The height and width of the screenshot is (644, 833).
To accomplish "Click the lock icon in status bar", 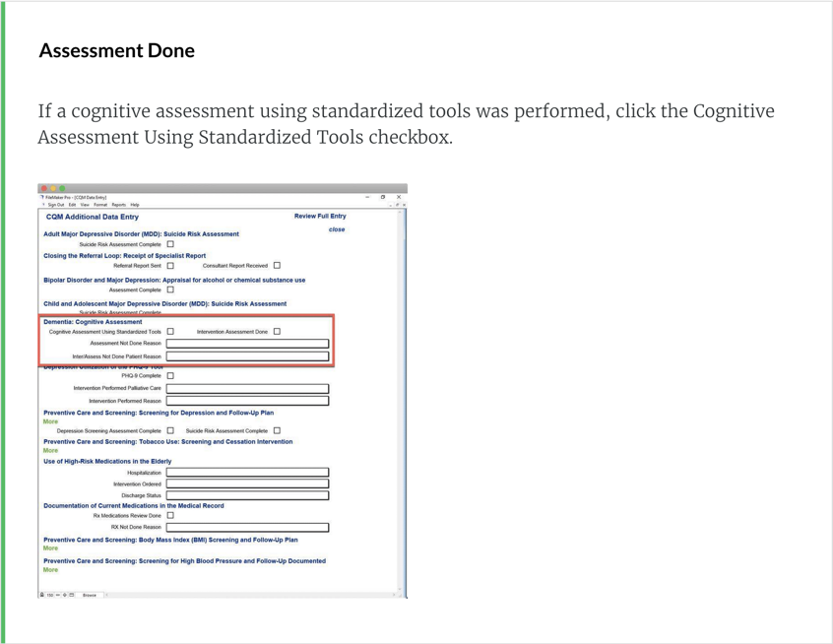I will click(41, 595).
